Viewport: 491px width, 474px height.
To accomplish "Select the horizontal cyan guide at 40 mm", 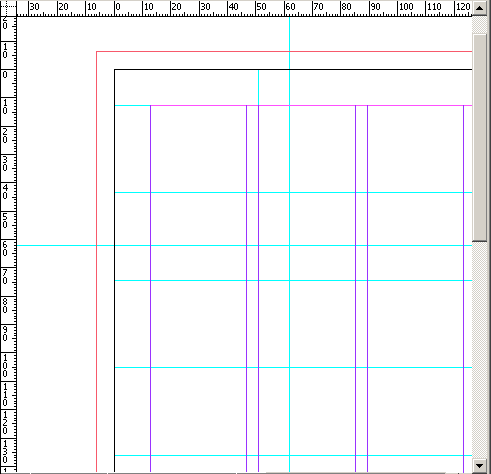I will [293, 192].
